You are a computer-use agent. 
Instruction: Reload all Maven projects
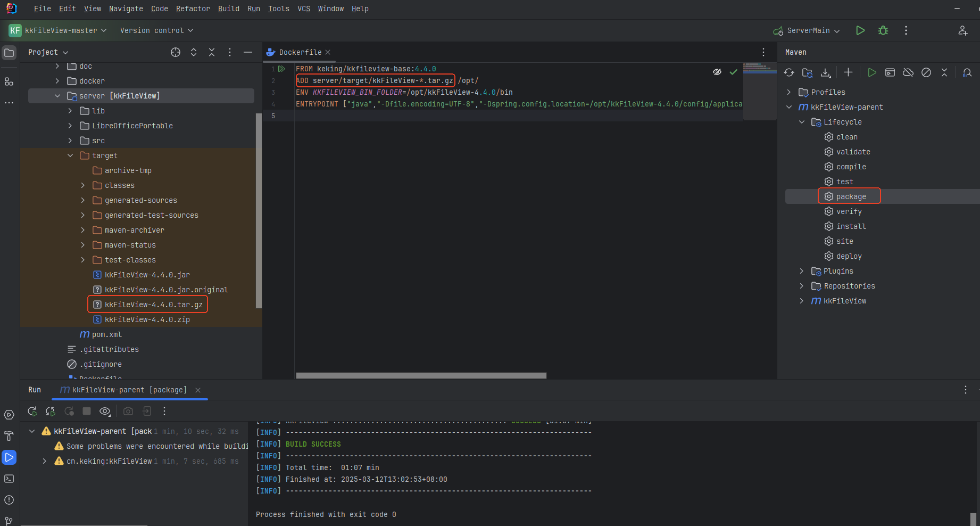(x=789, y=72)
